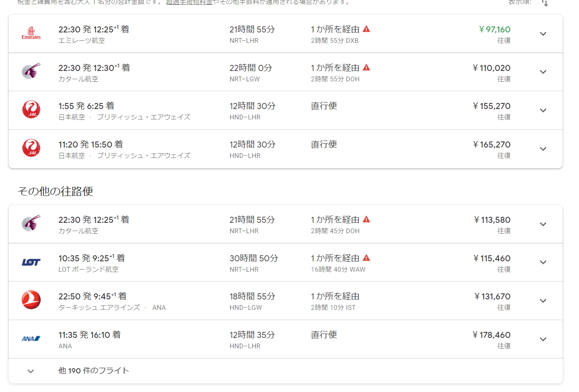Click the ¥155,270 JAL flight price
The image size is (579, 392).
point(492,106)
